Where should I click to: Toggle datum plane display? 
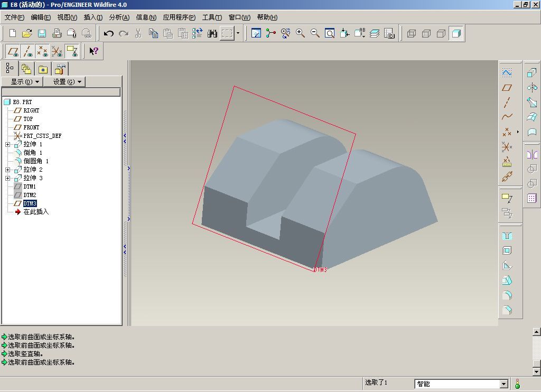coord(13,51)
